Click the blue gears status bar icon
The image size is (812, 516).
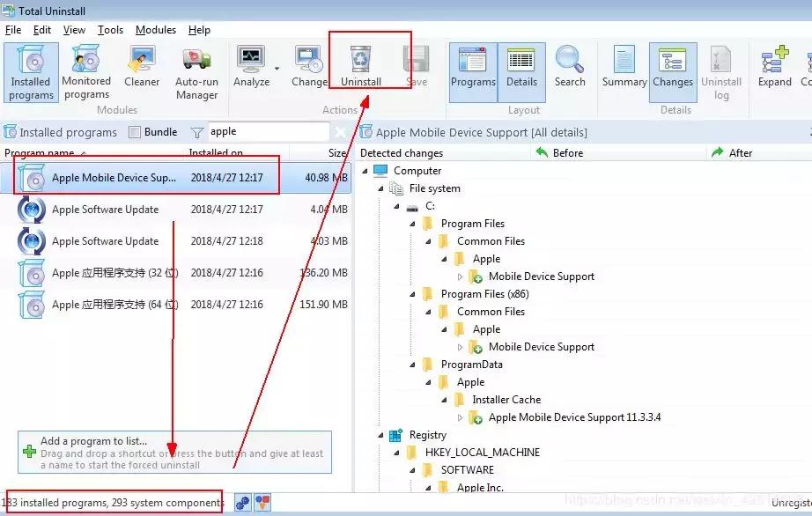[242, 503]
